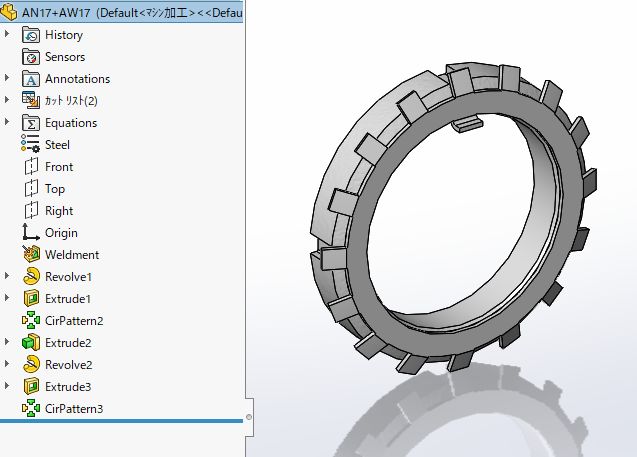Select the AN17+AW17 root part name
The width and height of the screenshot is (637, 457).
click(56, 13)
